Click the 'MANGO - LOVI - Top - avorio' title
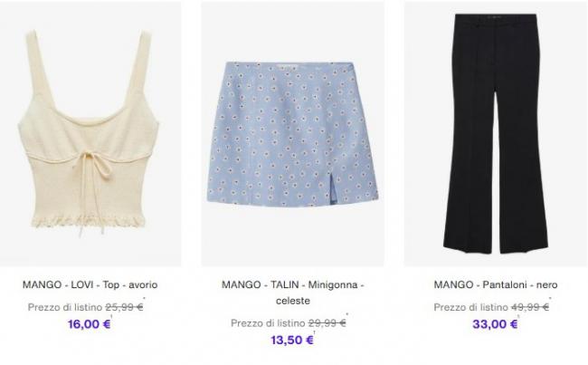The height and width of the screenshot is (365, 588). [x=90, y=284]
